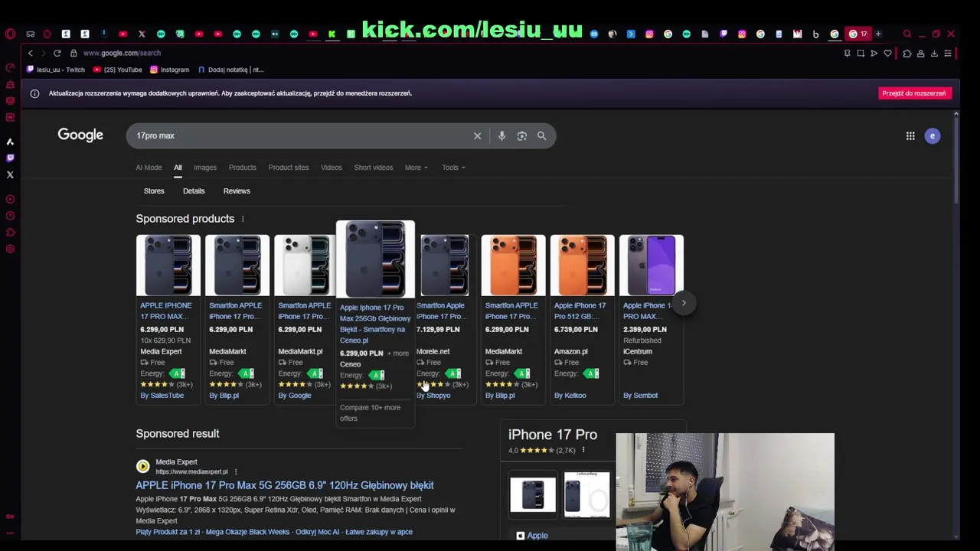This screenshot has width=980, height=551.
Task: Open lesiu_uu - Twitch bookmark
Action: coord(54,70)
